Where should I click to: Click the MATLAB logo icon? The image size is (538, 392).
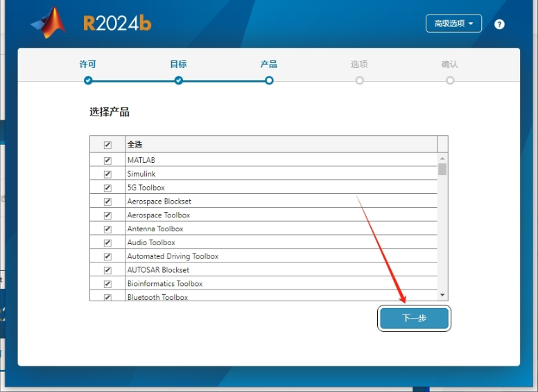point(49,23)
